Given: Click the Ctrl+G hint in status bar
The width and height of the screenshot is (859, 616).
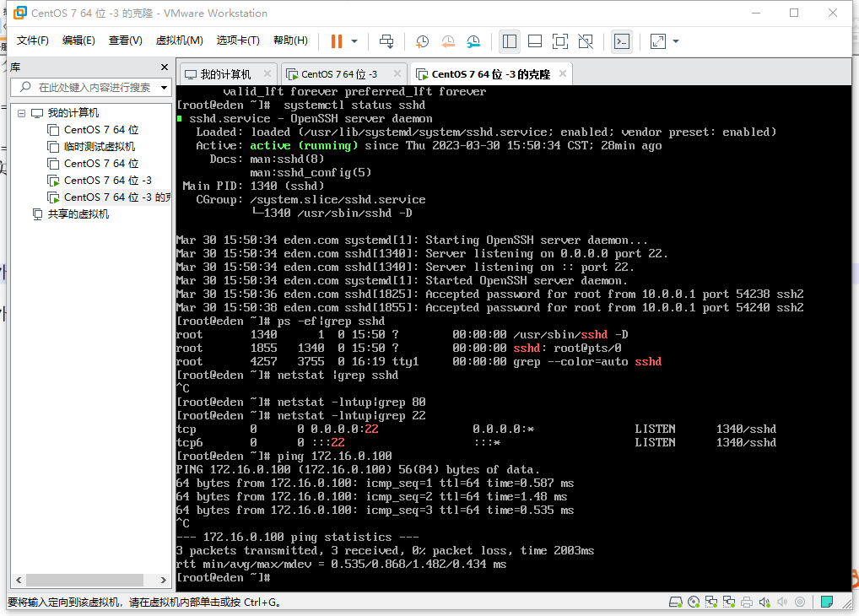Looking at the screenshot, I should coord(262,602).
